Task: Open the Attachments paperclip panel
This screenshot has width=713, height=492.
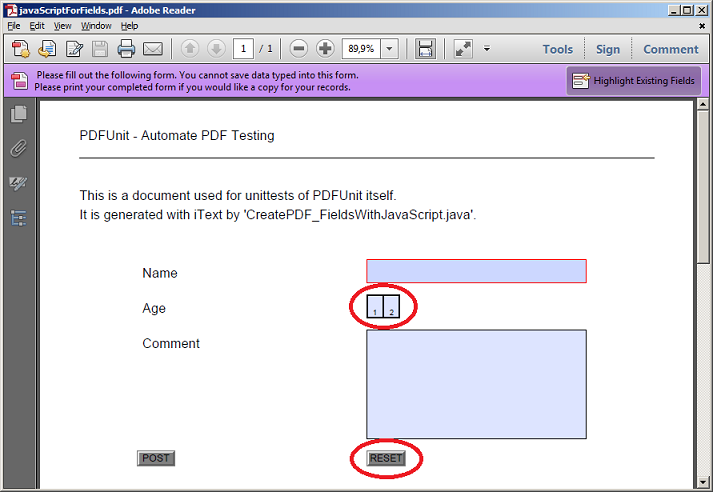Action: tap(18, 149)
